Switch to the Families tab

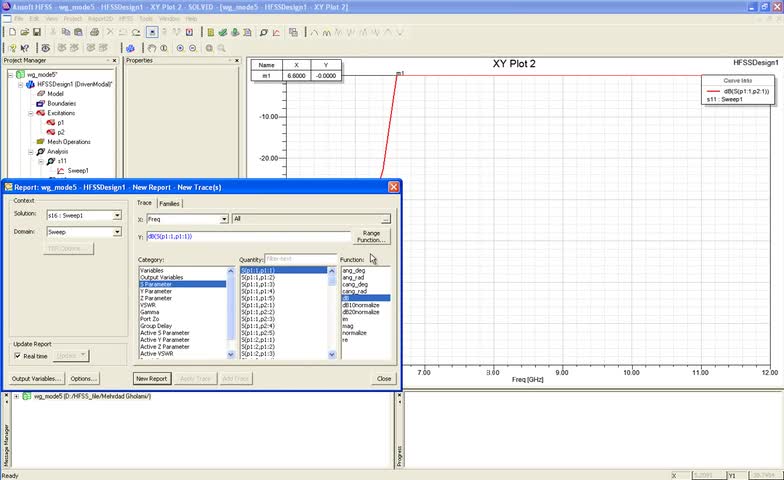[x=169, y=203]
